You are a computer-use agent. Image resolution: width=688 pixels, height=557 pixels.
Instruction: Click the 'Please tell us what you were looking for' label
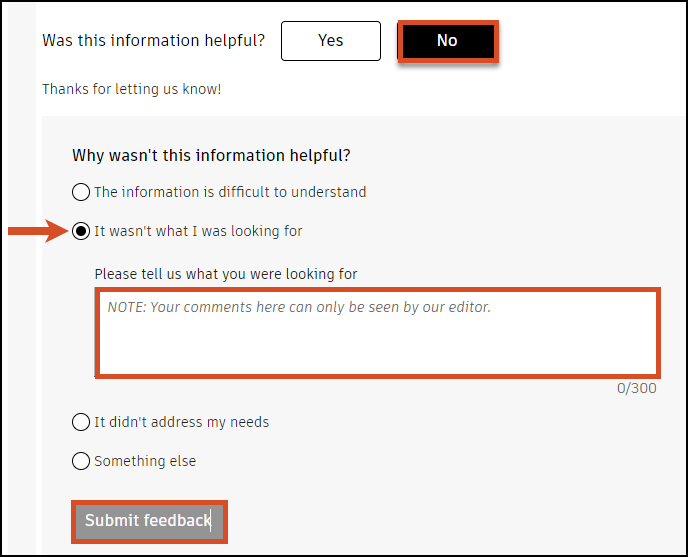[226, 274]
